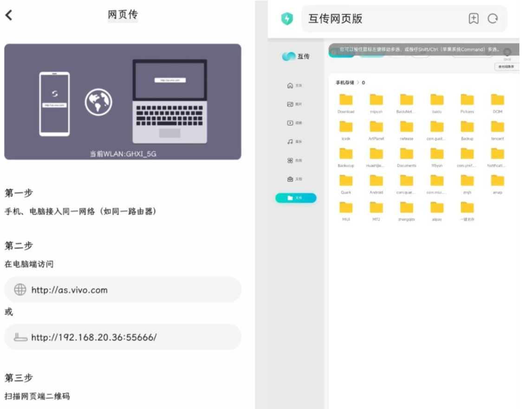
Task: Open the com.guot... folder
Action: pyautogui.click(x=437, y=130)
